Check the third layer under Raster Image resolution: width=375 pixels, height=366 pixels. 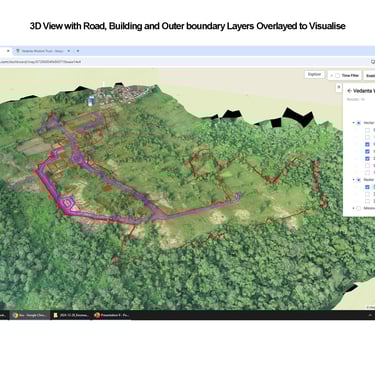367,201
